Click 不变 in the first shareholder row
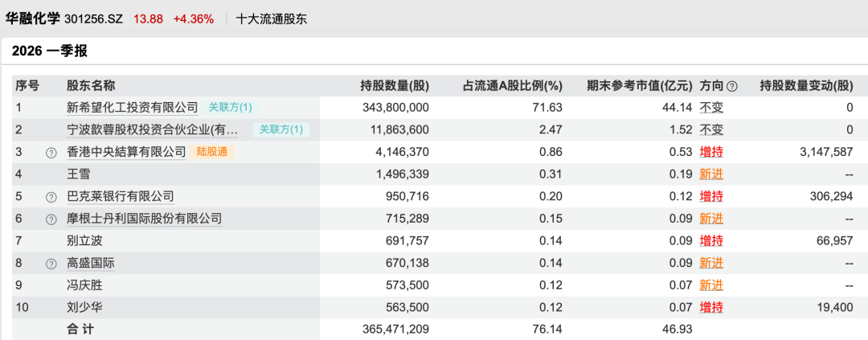This screenshot has height=340, width=868. [710, 107]
